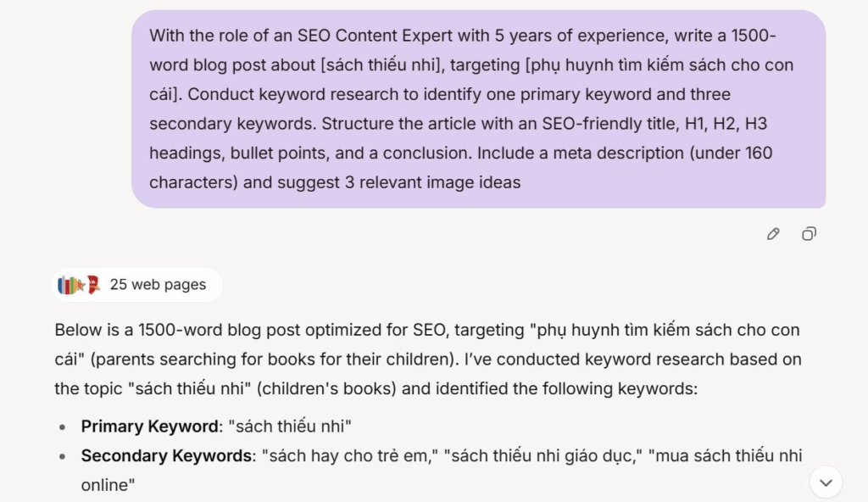Click the "Below is a 1500-word blog post" sentence
The width and height of the screenshot is (868, 502).
pos(186,330)
